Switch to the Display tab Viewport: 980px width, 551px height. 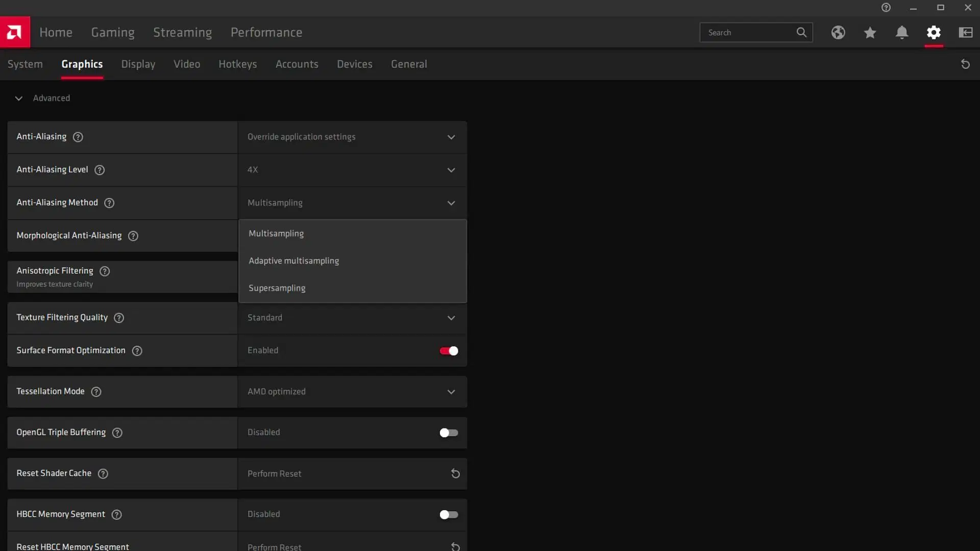tap(138, 65)
